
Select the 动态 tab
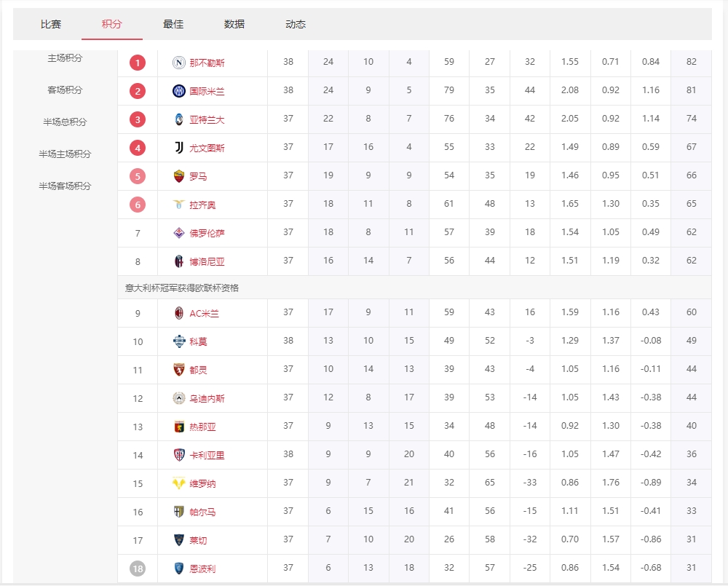[x=295, y=23]
